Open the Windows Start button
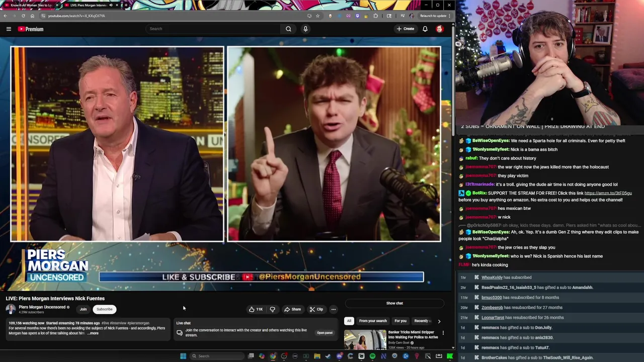This screenshot has height=362, width=644. 183,356
